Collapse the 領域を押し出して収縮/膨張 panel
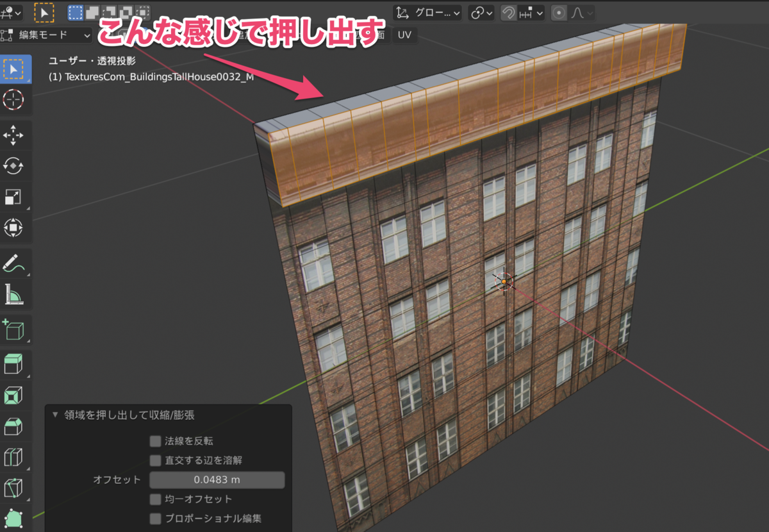 point(54,415)
